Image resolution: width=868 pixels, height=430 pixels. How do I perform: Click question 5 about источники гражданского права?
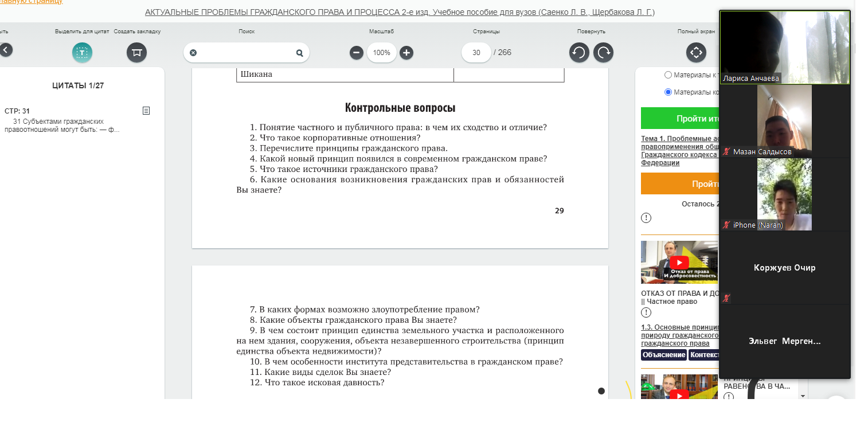click(344, 169)
